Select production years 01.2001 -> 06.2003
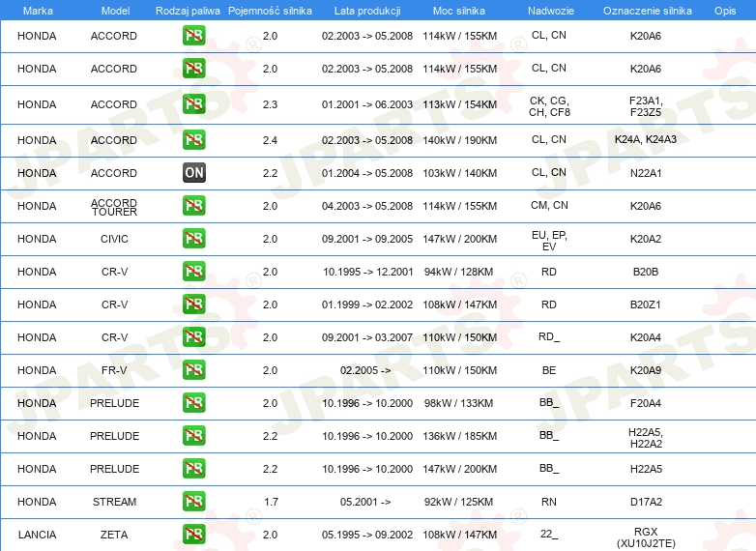Viewport: 756px width, 551px height. click(x=367, y=104)
